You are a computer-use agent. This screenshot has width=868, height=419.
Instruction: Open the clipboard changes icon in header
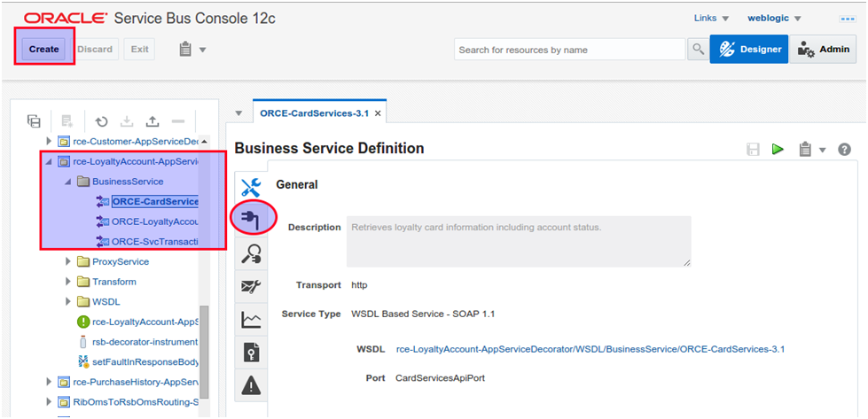point(185,50)
